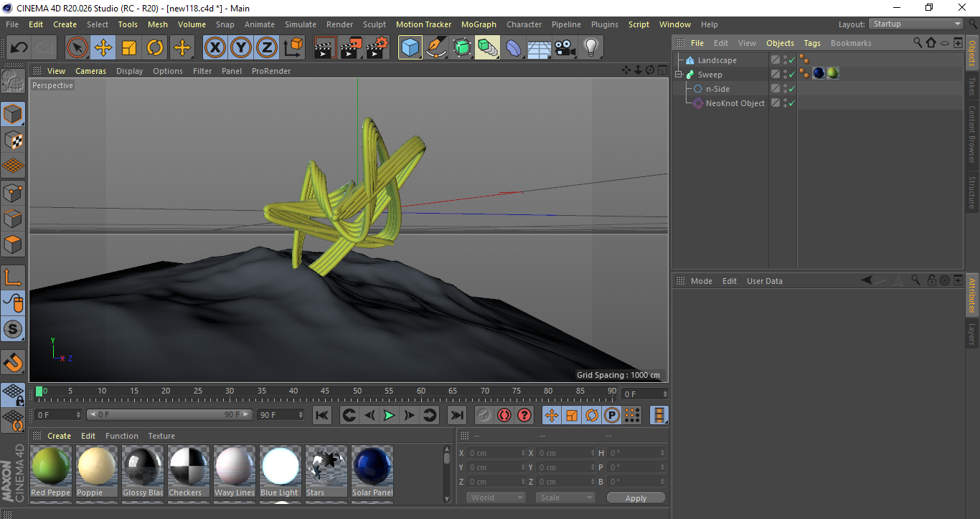Open the Character menu
The image size is (980, 519).
coord(524,24)
